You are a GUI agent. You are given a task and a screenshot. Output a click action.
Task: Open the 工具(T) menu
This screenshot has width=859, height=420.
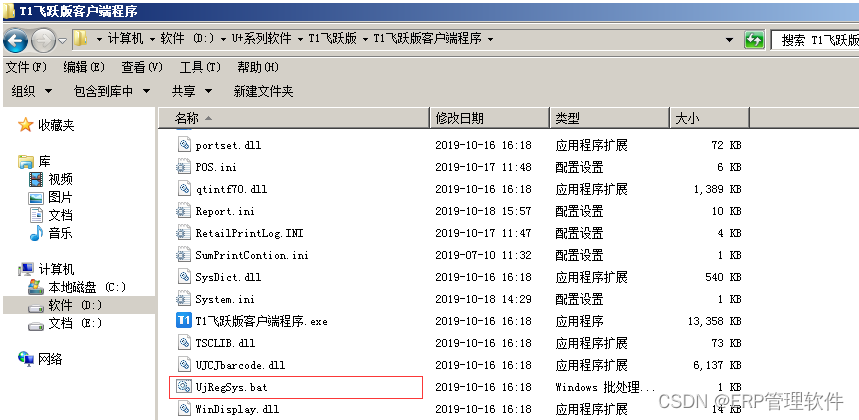point(200,67)
